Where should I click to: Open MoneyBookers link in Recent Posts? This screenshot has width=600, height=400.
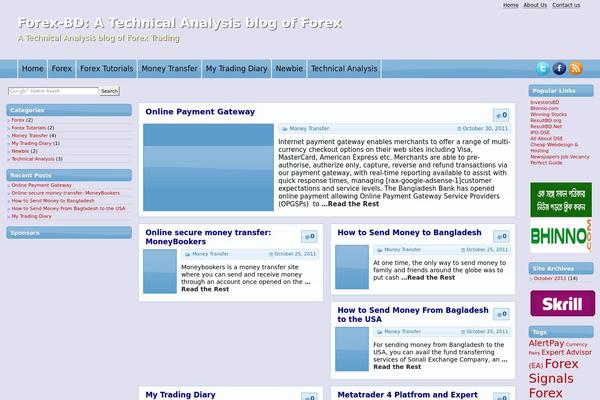[x=65, y=193]
